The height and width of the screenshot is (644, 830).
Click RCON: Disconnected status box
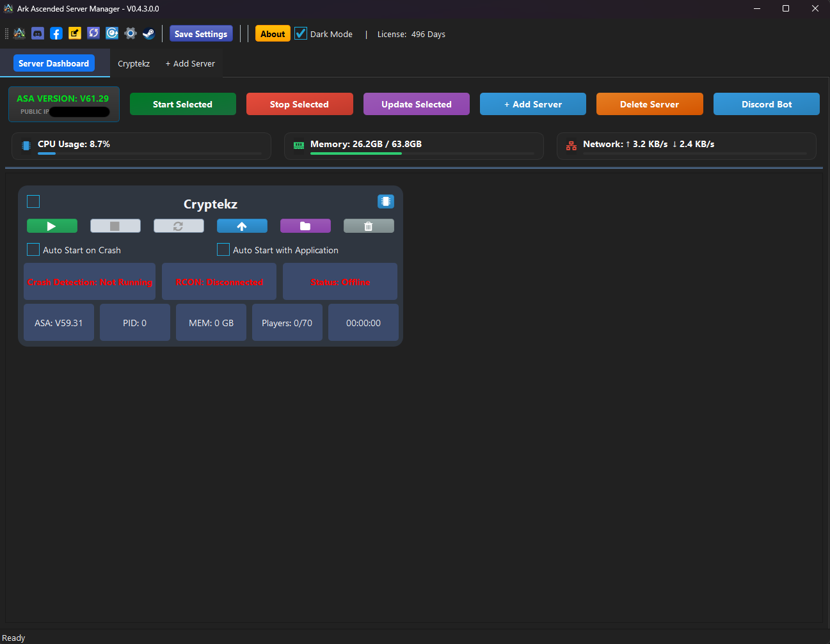pyautogui.click(x=219, y=281)
